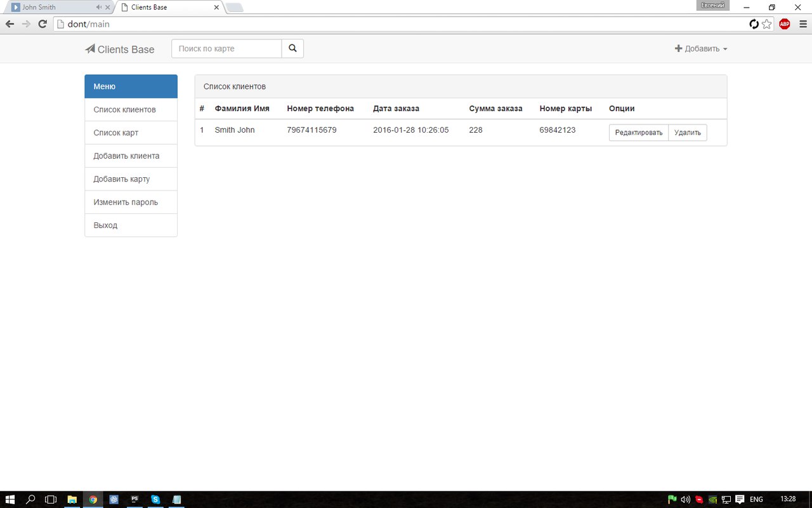
Task: Click the Сумма заказа column header
Action: coord(496,109)
